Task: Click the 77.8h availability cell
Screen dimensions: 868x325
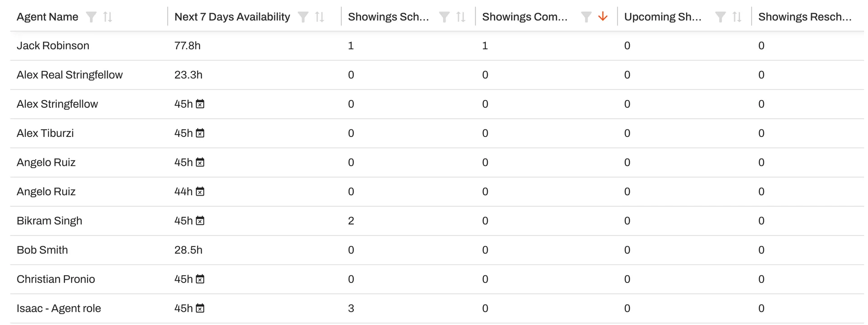Action: pos(186,45)
